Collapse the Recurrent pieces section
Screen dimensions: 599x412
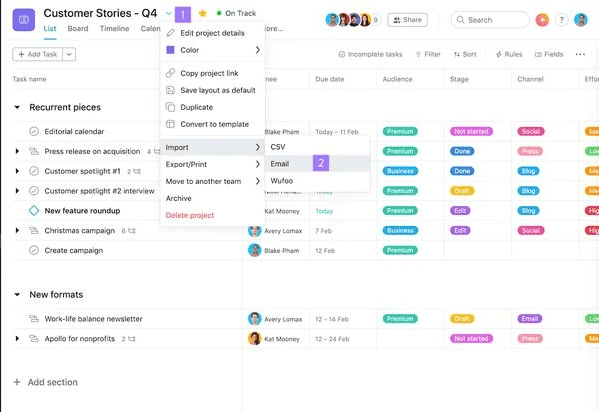pos(17,107)
